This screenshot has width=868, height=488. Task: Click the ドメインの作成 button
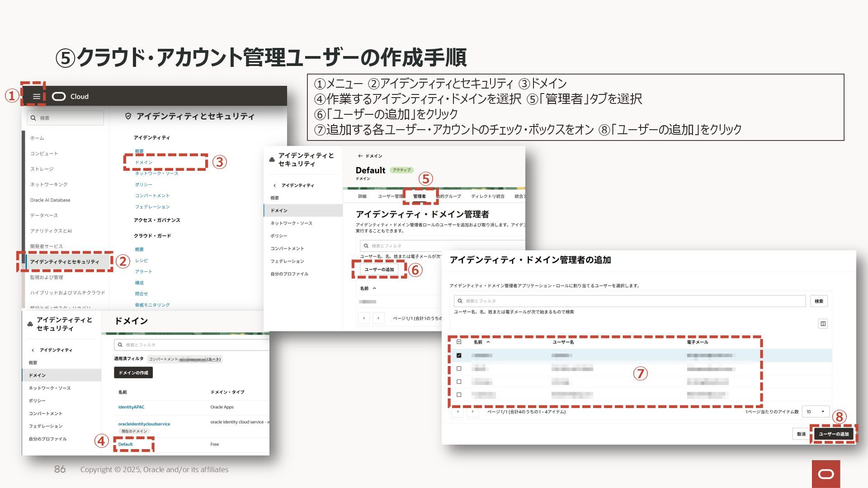tap(133, 373)
